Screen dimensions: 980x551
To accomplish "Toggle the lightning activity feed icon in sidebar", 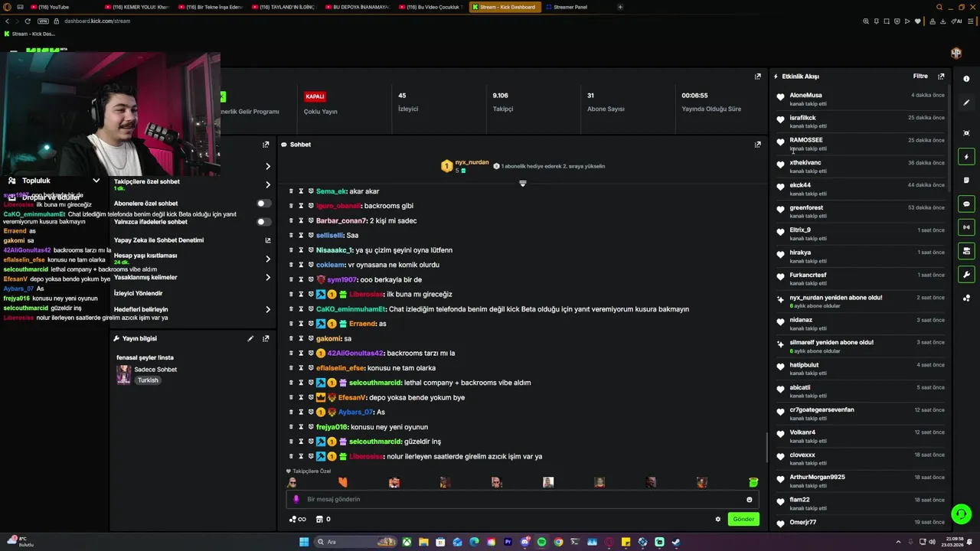I will (966, 157).
